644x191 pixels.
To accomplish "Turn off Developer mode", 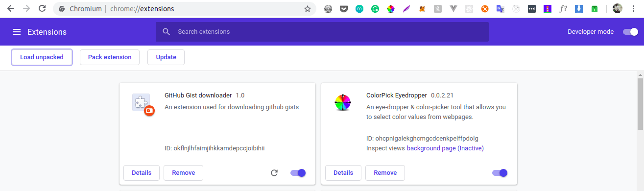I will tap(630, 32).
